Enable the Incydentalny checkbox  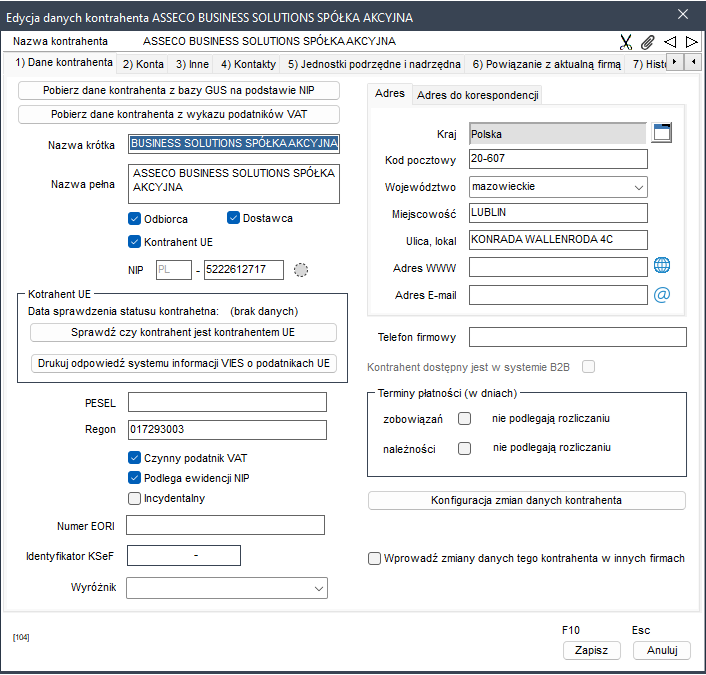pos(134,498)
